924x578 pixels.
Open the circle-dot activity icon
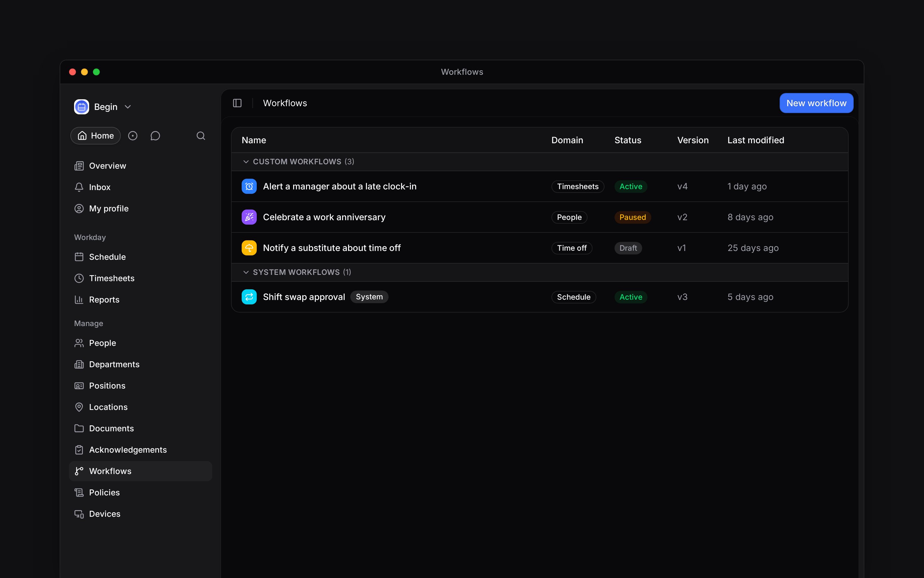pos(132,136)
